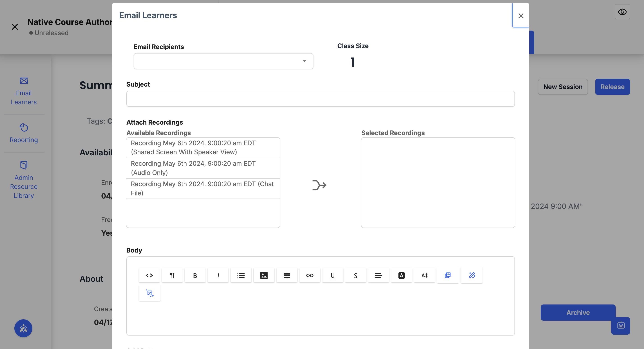Click the magic wand AI icon
Image resolution: width=644 pixels, height=349 pixels.
click(x=472, y=275)
